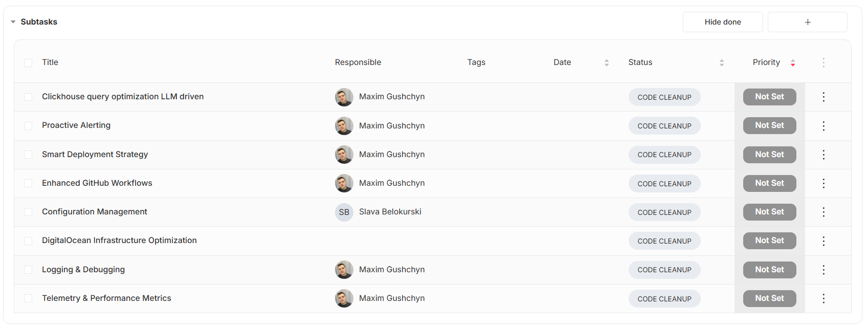Check the Enhanced GitHub Workflows subtask
Viewport: 868px width, 327px height.
tap(28, 183)
